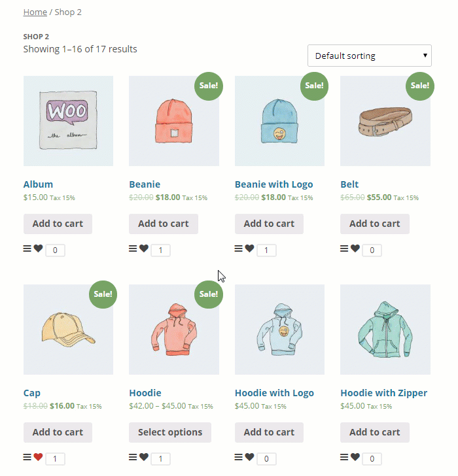The height and width of the screenshot is (476, 458).
Task: Click the list icon under Beanie
Action: point(133,248)
